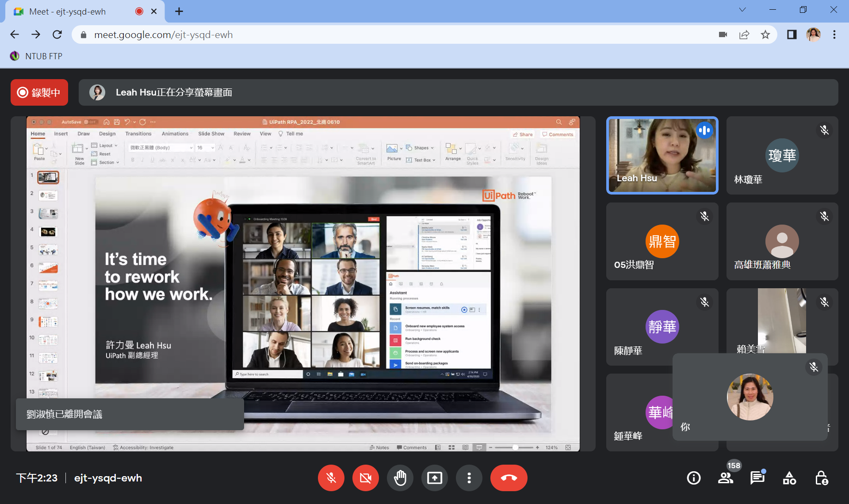The image size is (849, 504).
Task: Open the NTUB FTP bookmark
Action: (36, 56)
